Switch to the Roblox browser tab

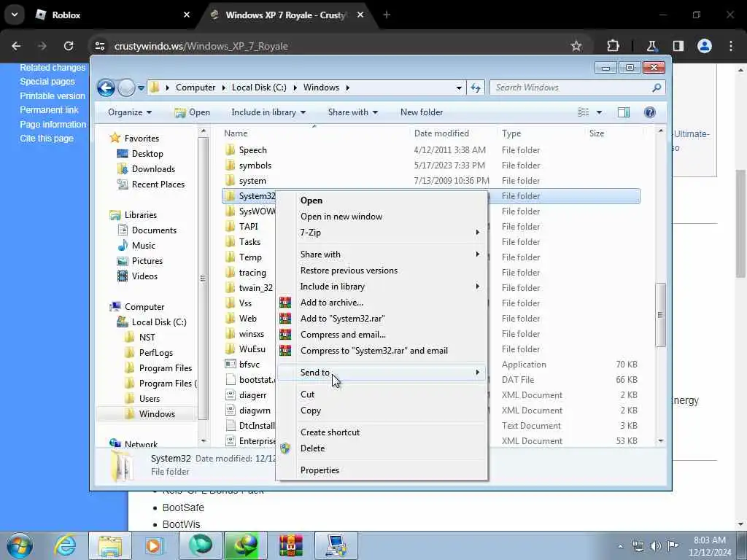coord(113,15)
